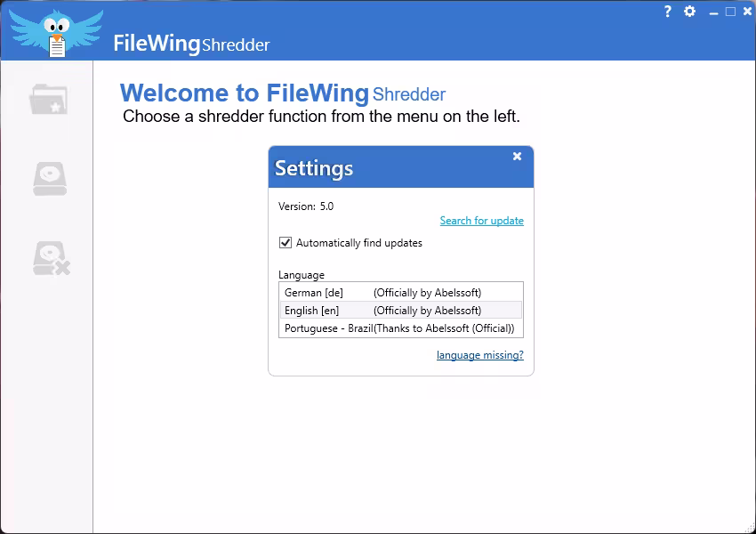Select English [en] language
Image resolution: width=756 pixels, height=534 pixels.
pyautogui.click(x=400, y=311)
